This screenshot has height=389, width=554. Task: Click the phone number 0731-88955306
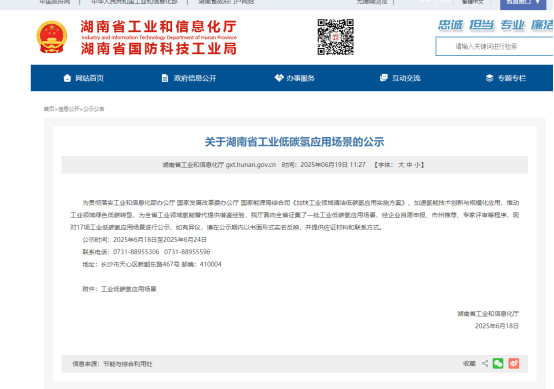click(136, 252)
